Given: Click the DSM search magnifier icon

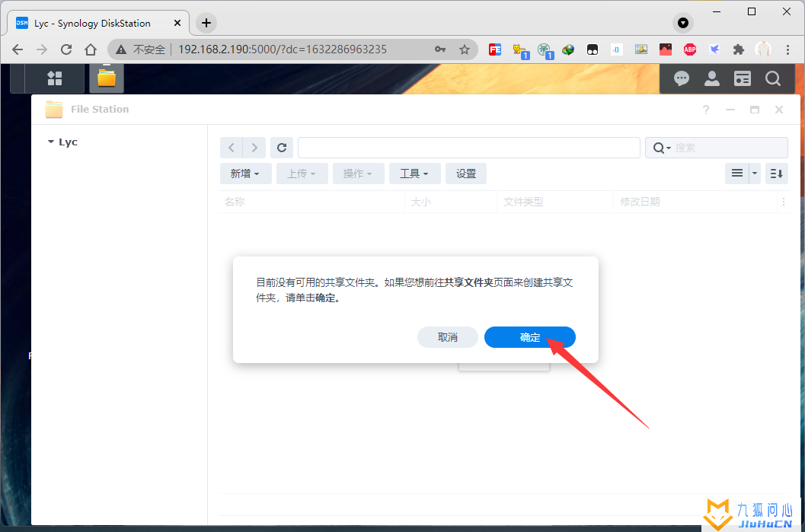Looking at the screenshot, I should (x=773, y=78).
